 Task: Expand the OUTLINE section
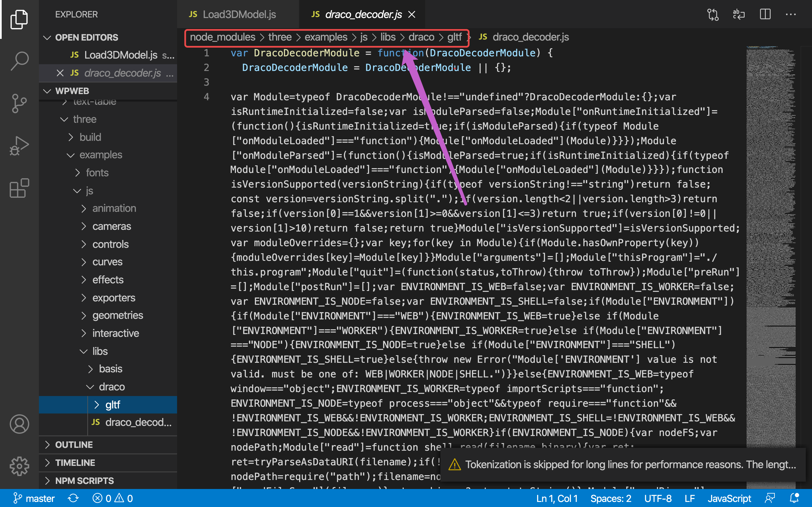[74, 445]
